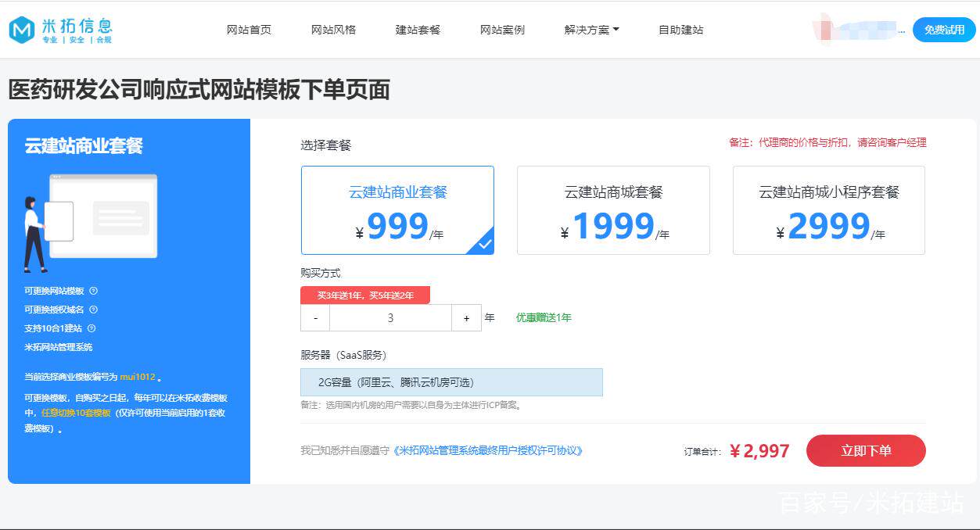Screen dimensions: 980x530
Task: Click the 云建站商业套餐 sidebar heading
Action: [x=84, y=146]
